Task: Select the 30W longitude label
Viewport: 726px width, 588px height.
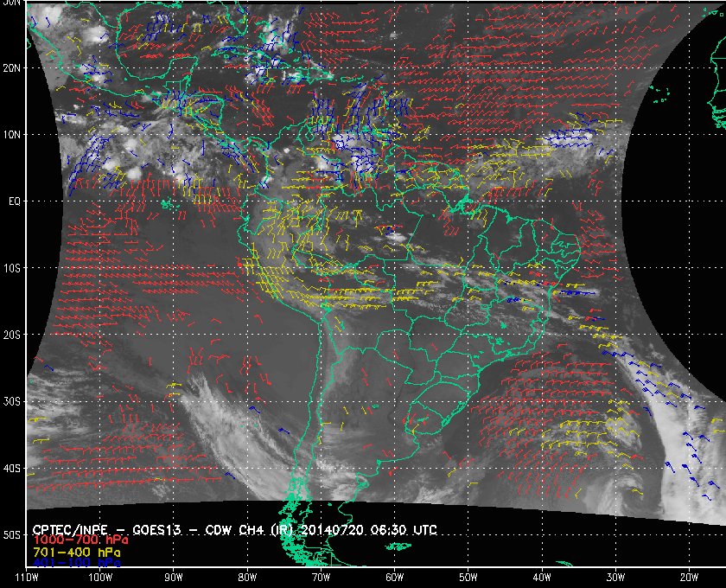Action: pos(615,578)
